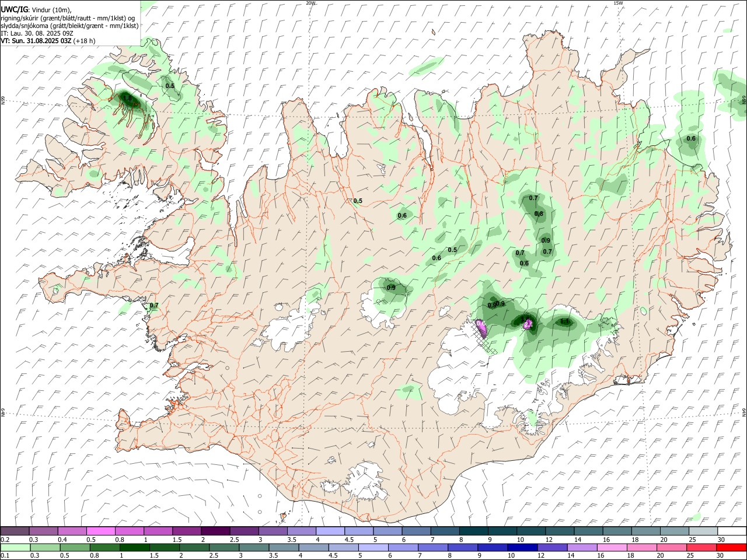
Task: Select the dark teal swatch labeled 8 in upper row
Action: coord(473,531)
